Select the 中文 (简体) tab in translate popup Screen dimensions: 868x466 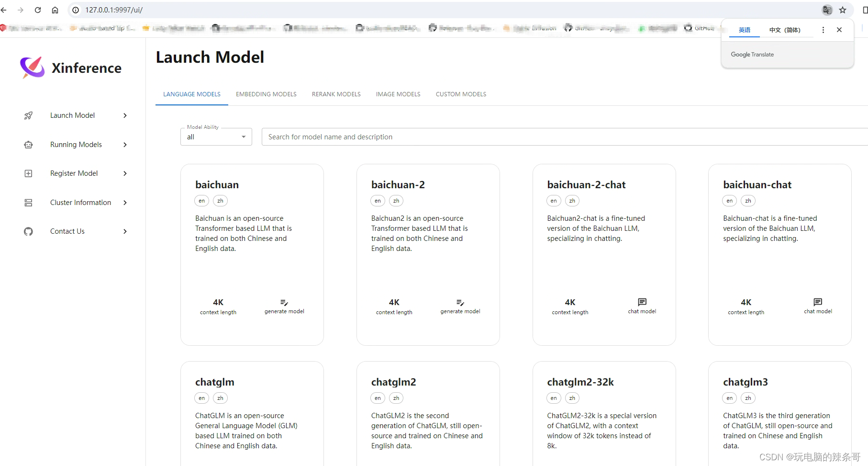coord(785,30)
